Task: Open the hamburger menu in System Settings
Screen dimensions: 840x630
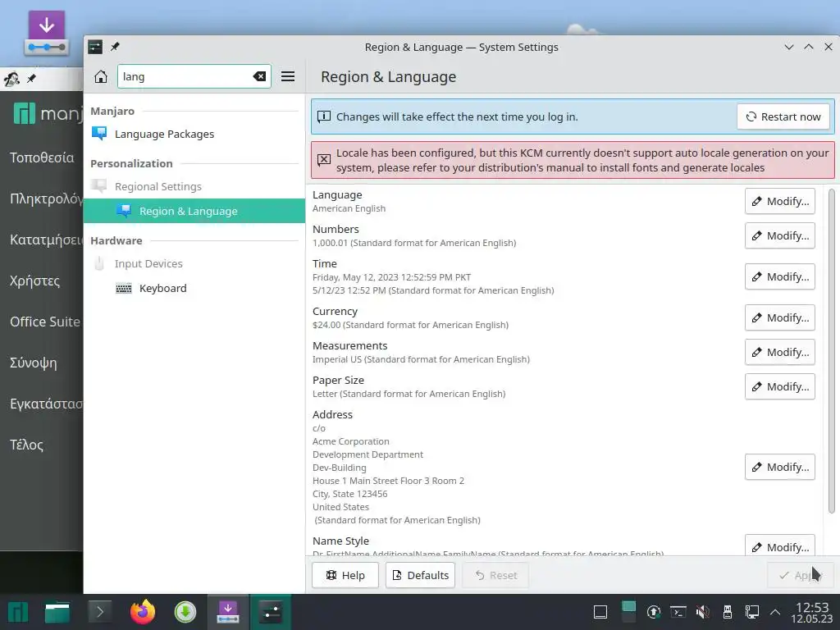Action: pos(288,76)
